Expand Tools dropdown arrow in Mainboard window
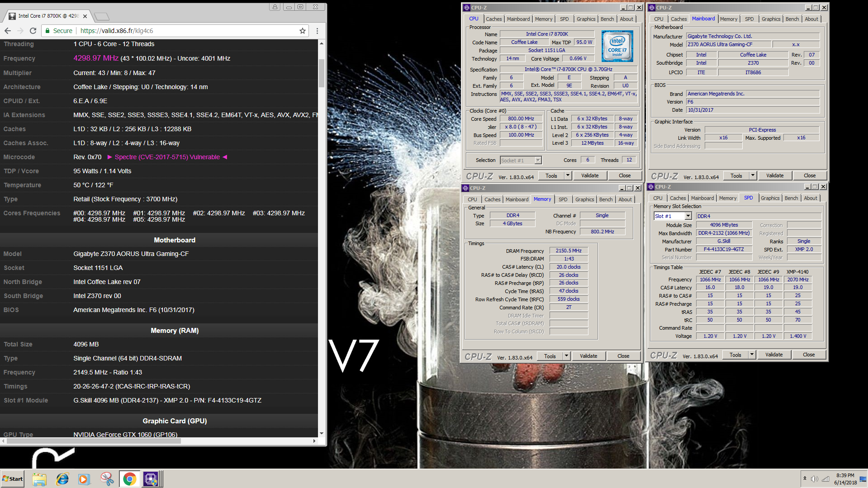 (x=753, y=175)
